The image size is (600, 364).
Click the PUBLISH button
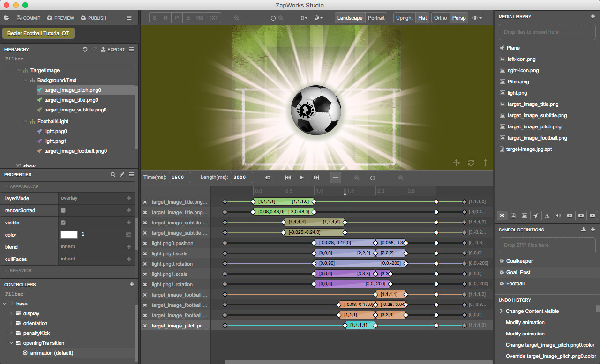tap(93, 18)
